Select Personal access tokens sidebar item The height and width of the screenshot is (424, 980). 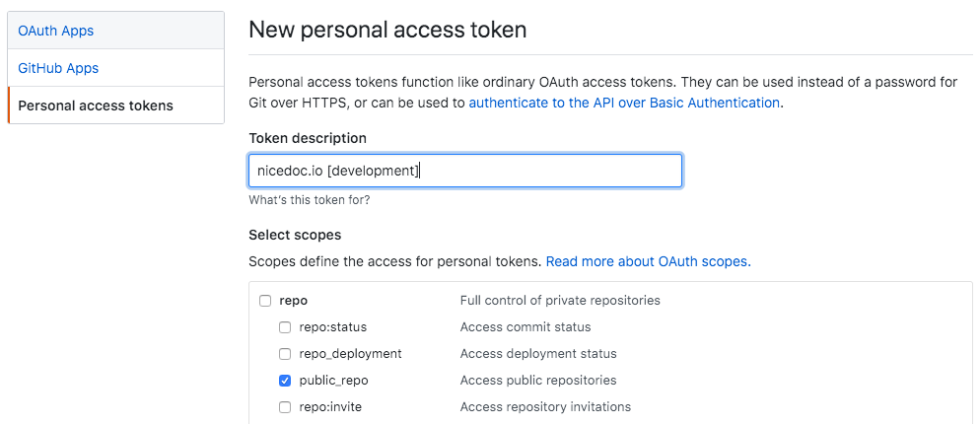pyautogui.click(x=96, y=106)
